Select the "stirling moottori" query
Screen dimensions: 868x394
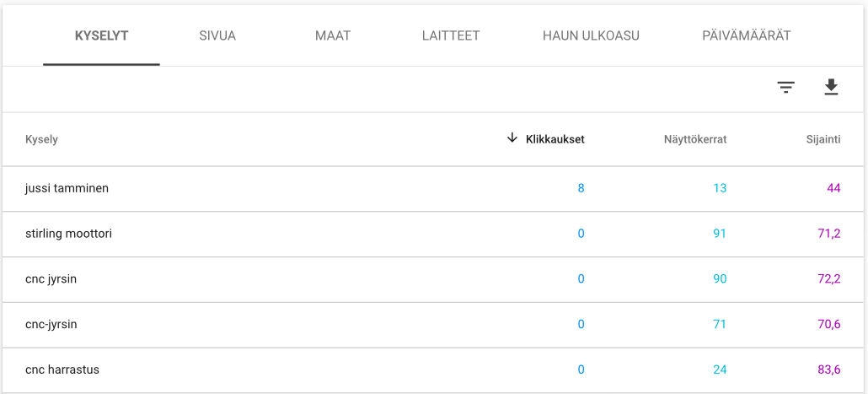(x=69, y=234)
